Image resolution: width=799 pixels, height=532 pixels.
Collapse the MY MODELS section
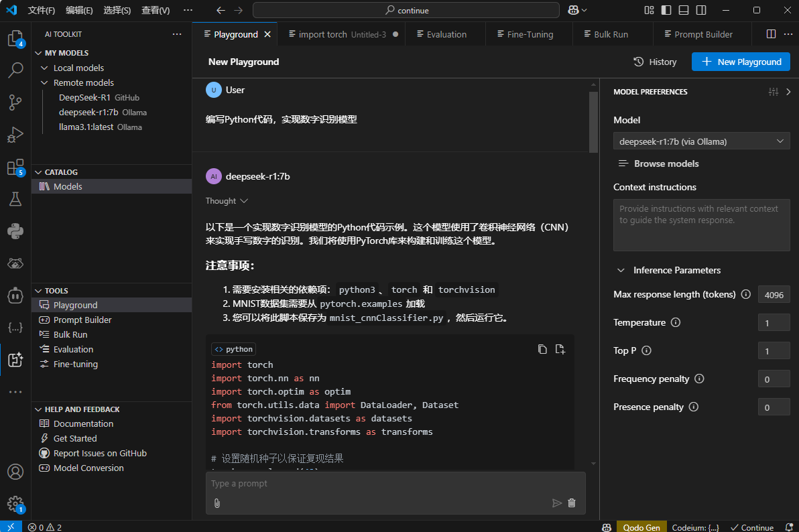pos(38,53)
